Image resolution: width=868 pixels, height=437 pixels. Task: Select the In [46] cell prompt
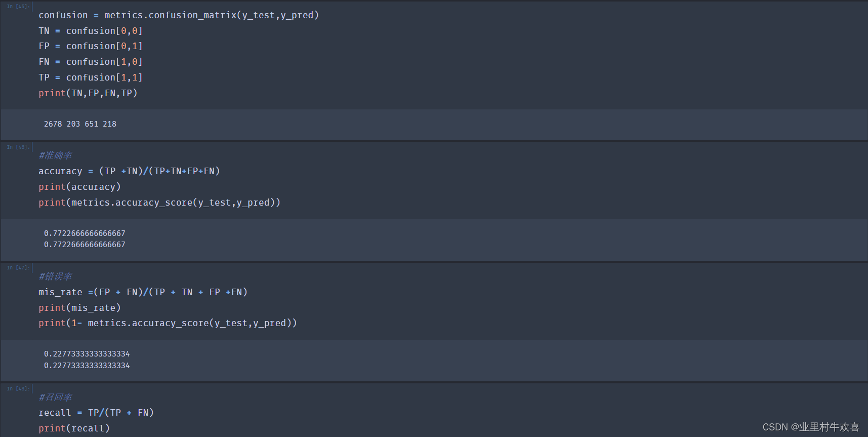(x=17, y=147)
